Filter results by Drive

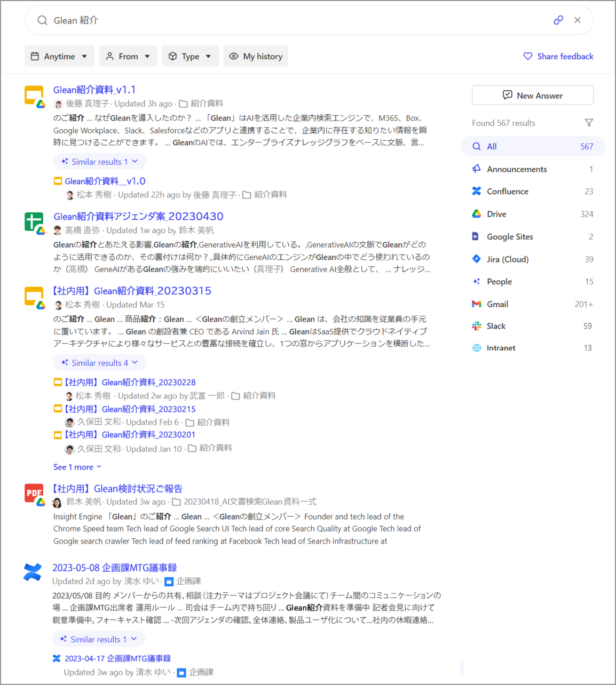pyautogui.click(x=533, y=214)
